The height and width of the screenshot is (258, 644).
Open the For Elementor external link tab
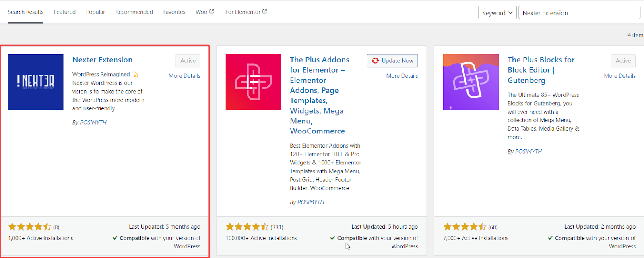coord(246,12)
